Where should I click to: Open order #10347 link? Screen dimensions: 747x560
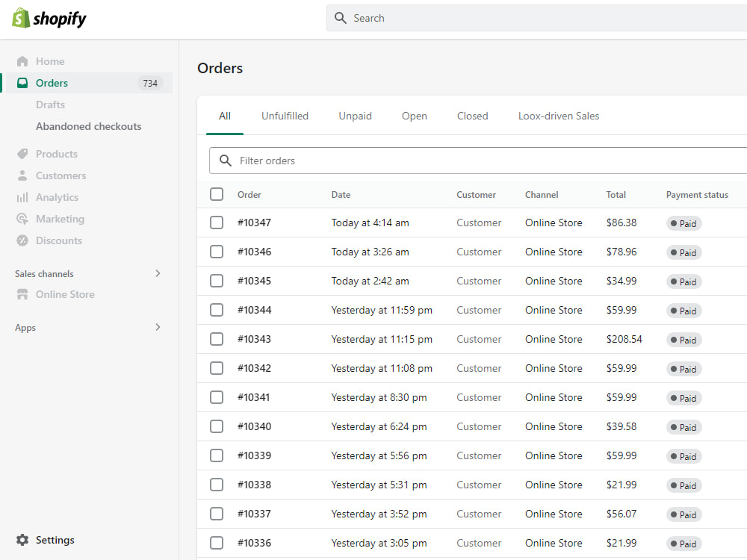pyautogui.click(x=255, y=223)
